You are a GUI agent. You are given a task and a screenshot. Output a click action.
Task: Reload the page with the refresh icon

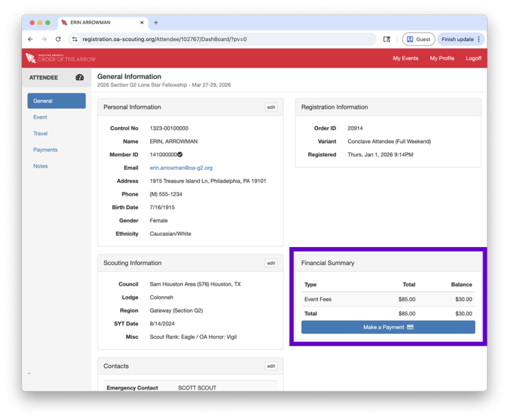click(x=58, y=39)
